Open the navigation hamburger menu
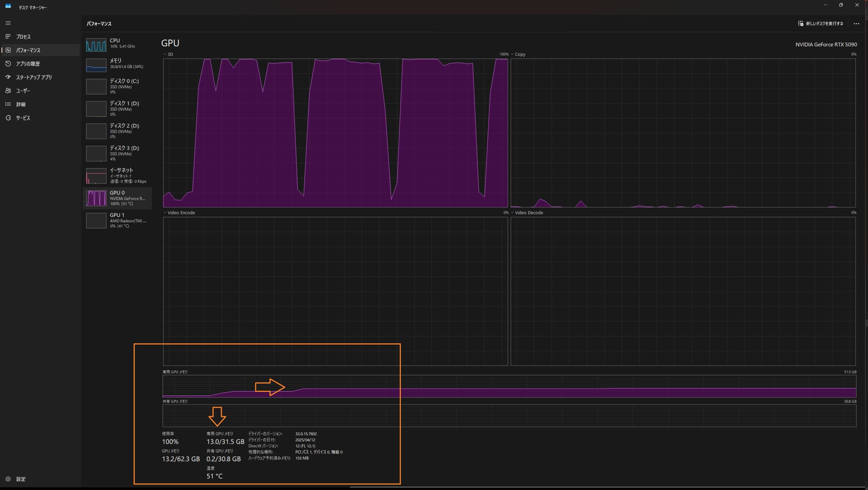 8,23
